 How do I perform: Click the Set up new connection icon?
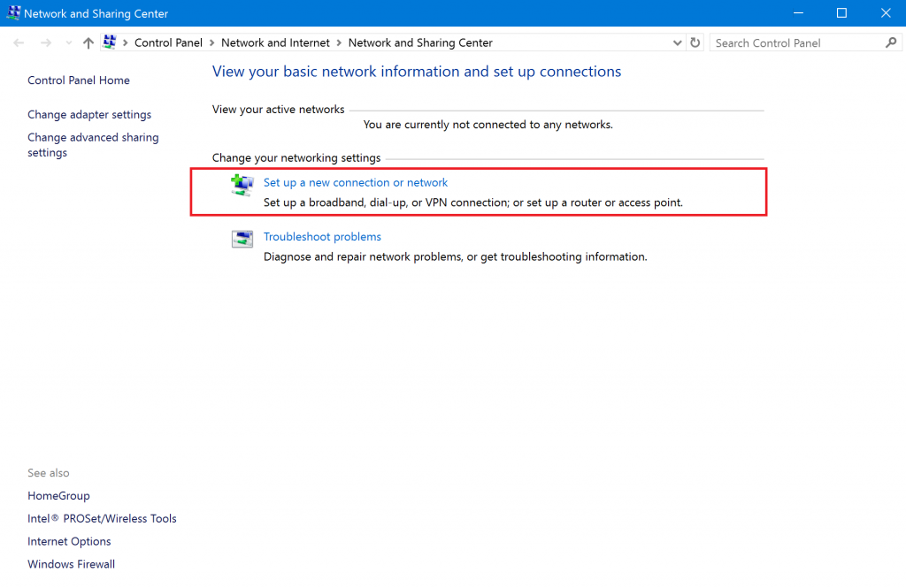click(x=242, y=185)
